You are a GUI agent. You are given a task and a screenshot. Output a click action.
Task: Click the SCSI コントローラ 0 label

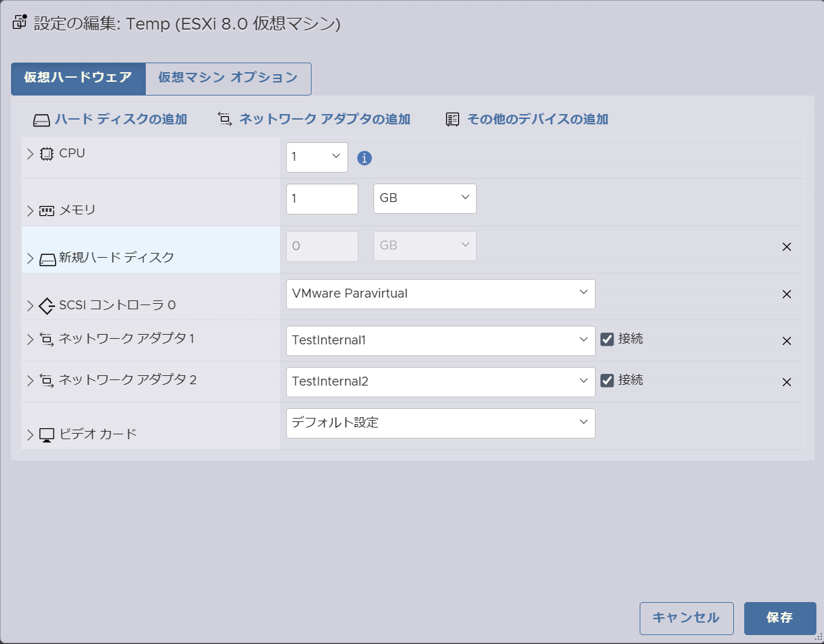click(117, 305)
